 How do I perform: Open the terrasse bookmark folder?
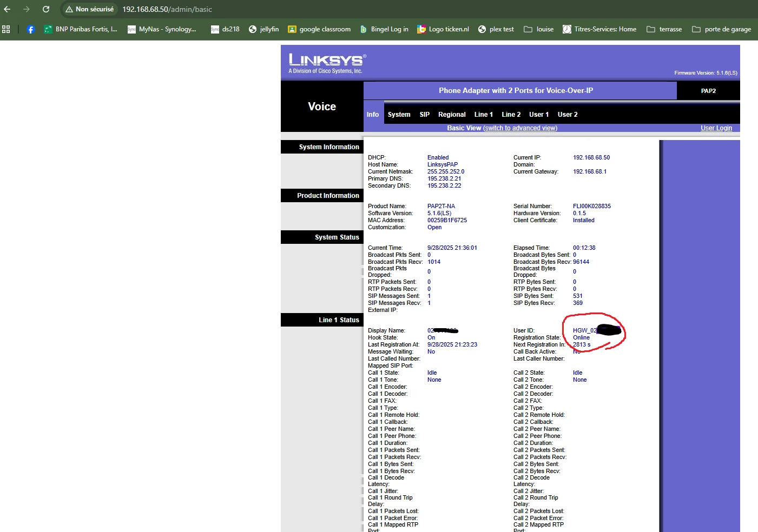(x=664, y=29)
